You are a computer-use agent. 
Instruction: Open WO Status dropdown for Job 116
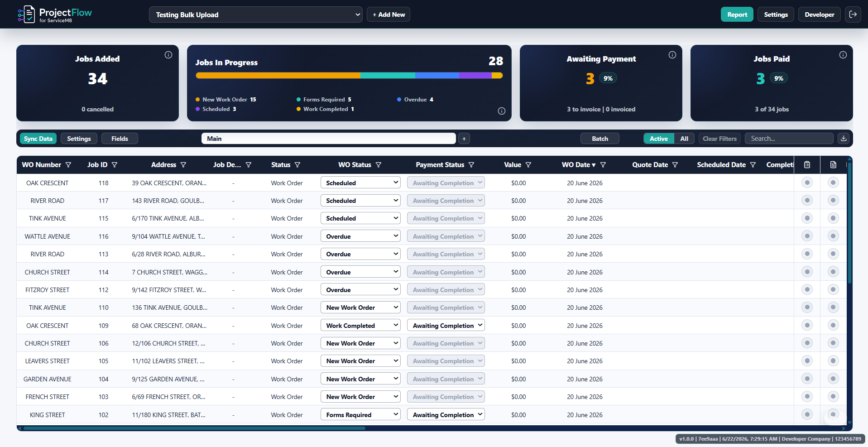pyautogui.click(x=360, y=236)
